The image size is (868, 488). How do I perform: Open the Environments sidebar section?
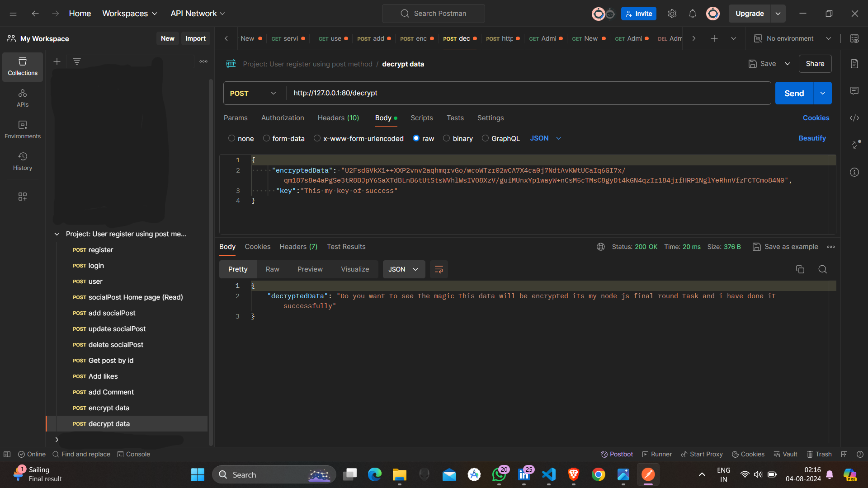[x=23, y=129]
